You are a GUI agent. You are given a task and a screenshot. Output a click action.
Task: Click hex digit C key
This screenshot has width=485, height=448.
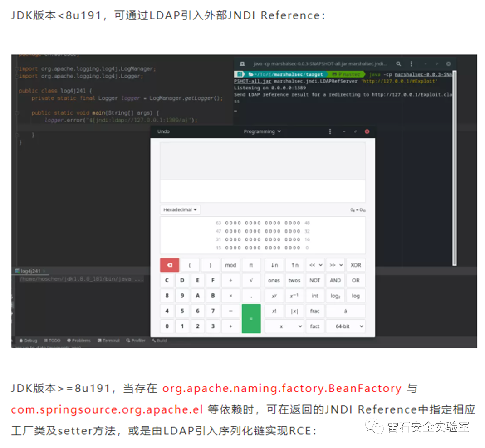coord(167,280)
